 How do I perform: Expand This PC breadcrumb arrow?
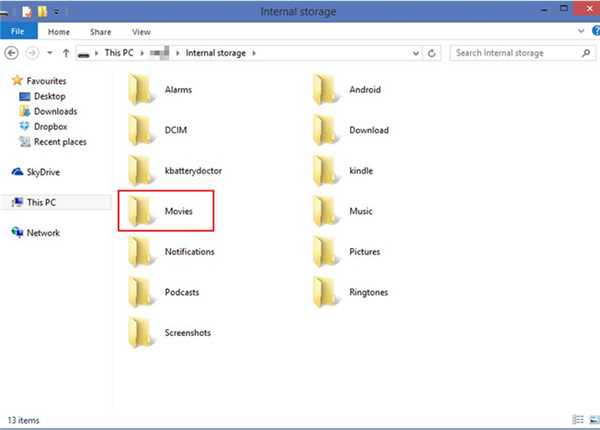pos(142,53)
